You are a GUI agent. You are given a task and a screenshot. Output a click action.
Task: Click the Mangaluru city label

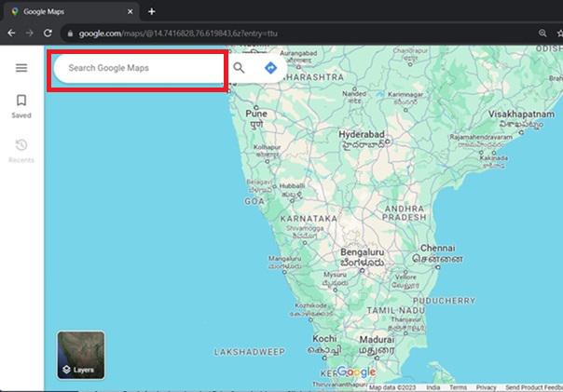click(284, 259)
